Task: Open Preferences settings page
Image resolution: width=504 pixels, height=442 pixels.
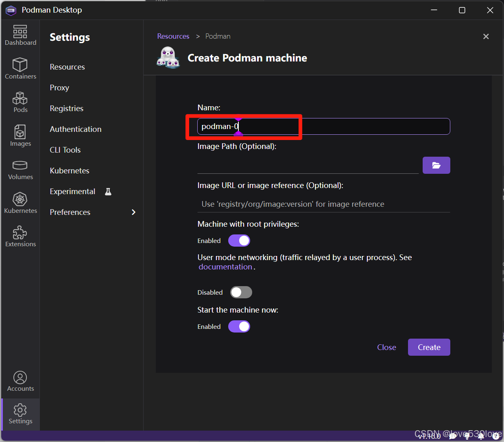Action: (x=70, y=212)
